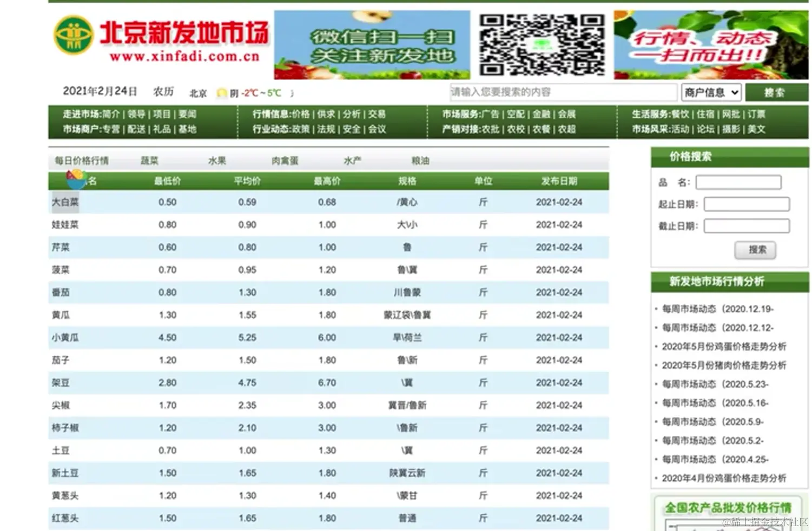Focus the main site search input field
The height and width of the screenshot is (531, 812).
pos(563,92)
